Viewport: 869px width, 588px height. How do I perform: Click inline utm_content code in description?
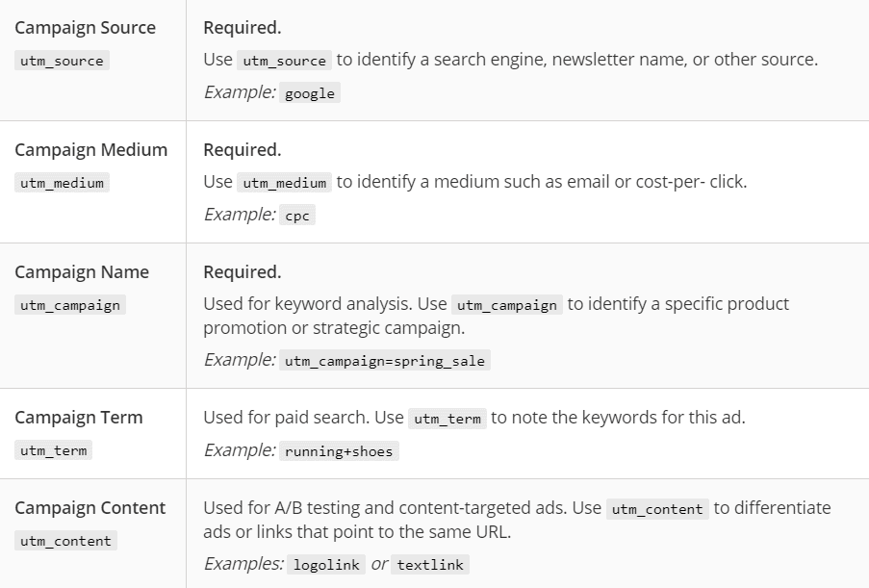click(x=657, y=509)
